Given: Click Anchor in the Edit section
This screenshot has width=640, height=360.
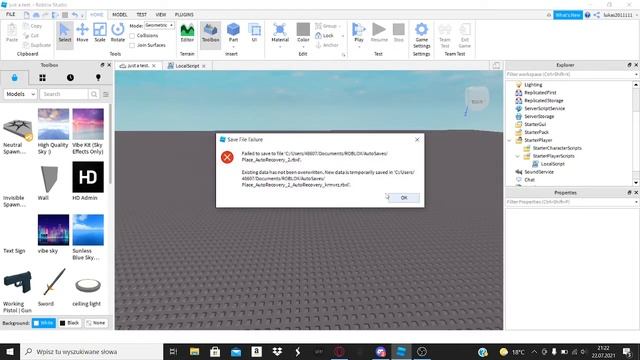Looking at the screenshot, I should pos(327,45).
